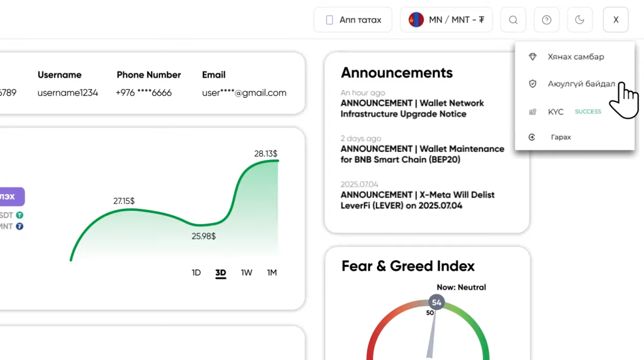Toggle dark mode moon icon
Image resolution: width=644 pixels, height=360 pixels.
click(x=580, y=20)
